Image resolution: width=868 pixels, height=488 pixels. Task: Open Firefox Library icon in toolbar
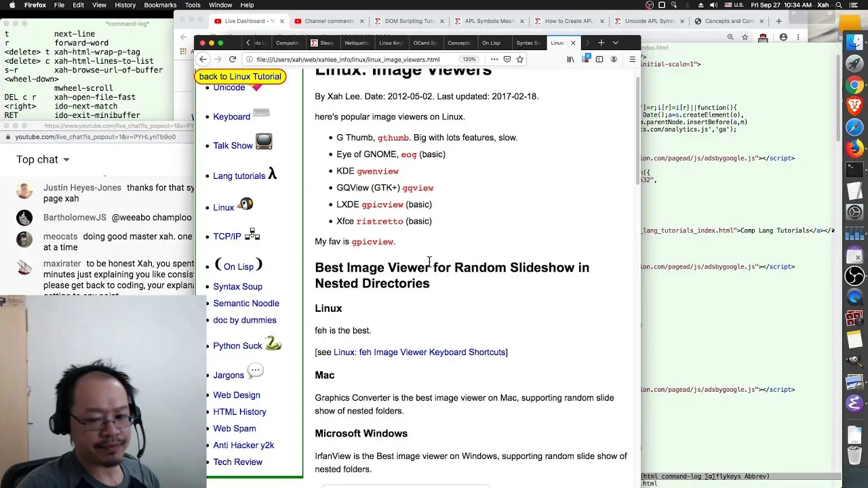pyautogui.click(x=570, y=59)
